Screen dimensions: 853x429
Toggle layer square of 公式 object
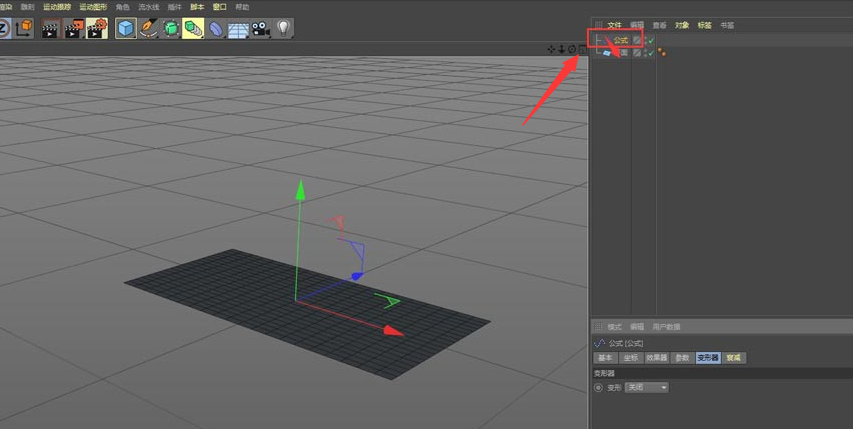(636, 40)
